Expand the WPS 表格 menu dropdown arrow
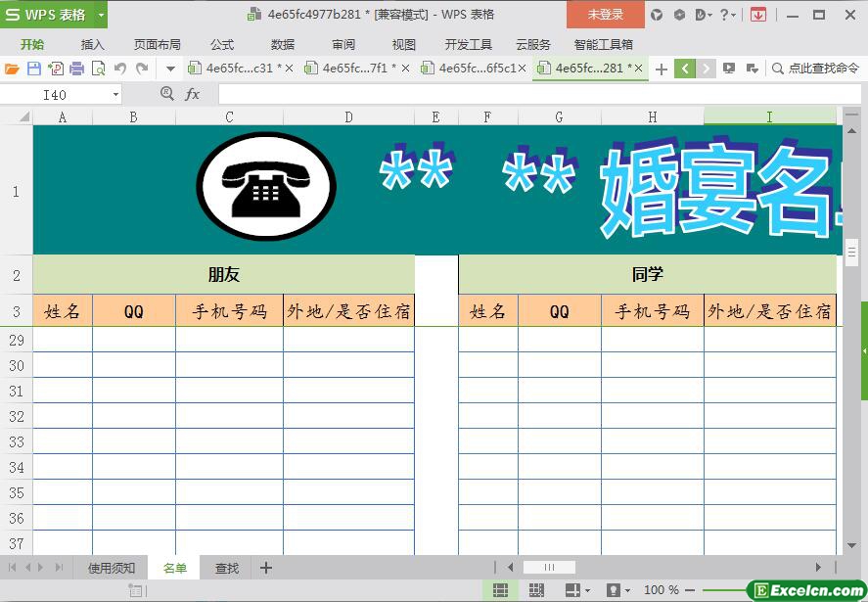This screenshot has height=602, width=868. click(102, 15)
